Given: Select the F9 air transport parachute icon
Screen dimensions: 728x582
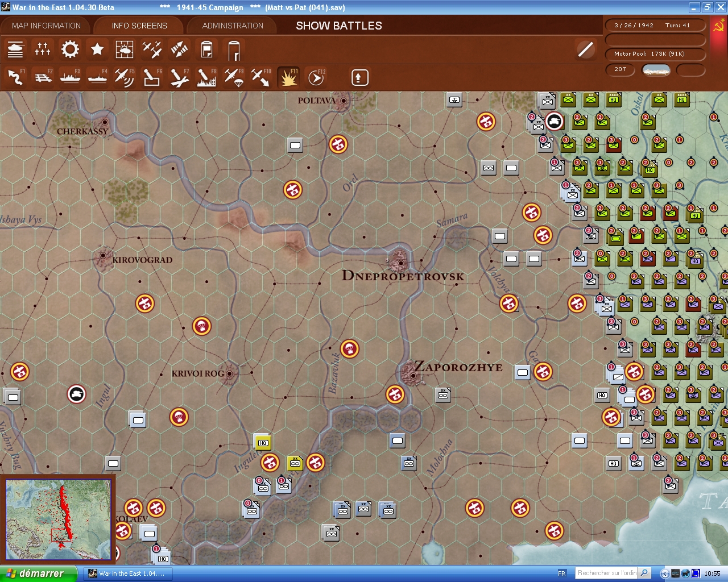Looking at the screenshot, I should pyautogui.click(x=234, y=77).
